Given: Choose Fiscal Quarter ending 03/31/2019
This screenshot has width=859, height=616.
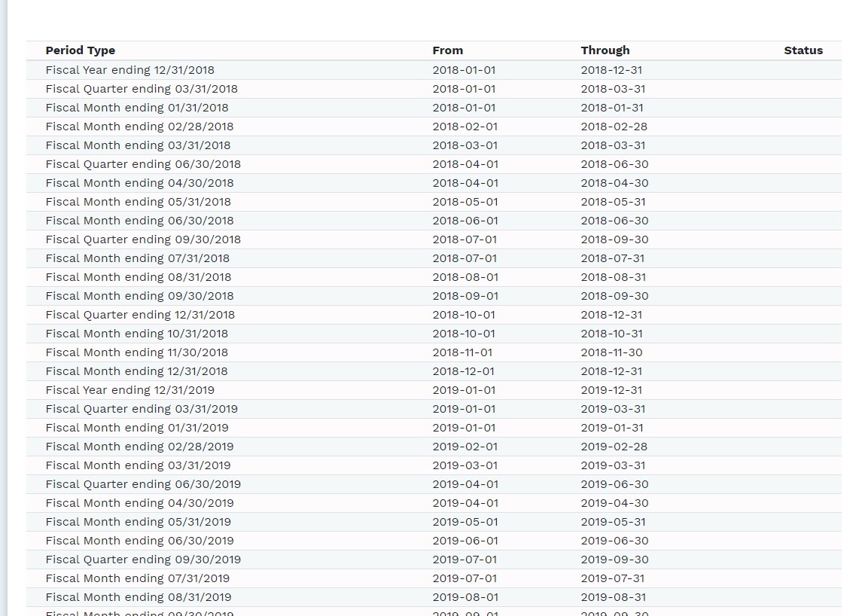Looking at the screenshot, I should pyautogui.click(x=141, y=409).
